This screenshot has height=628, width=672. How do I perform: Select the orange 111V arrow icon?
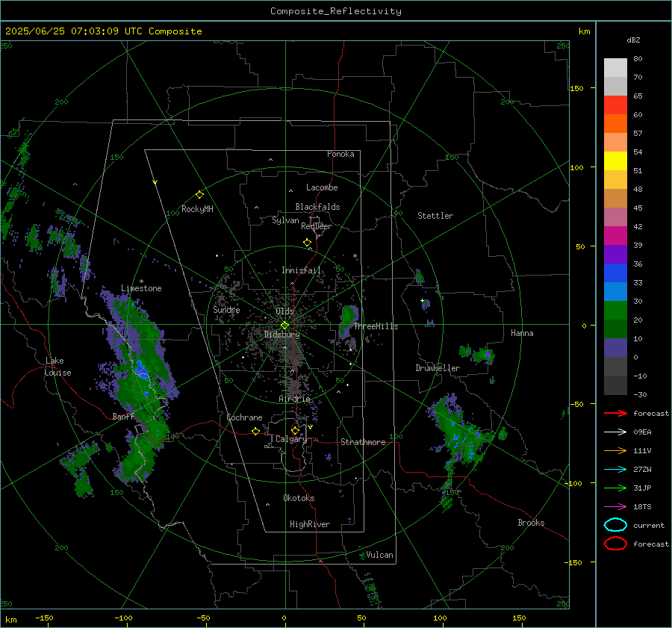[x=615, y=450]
